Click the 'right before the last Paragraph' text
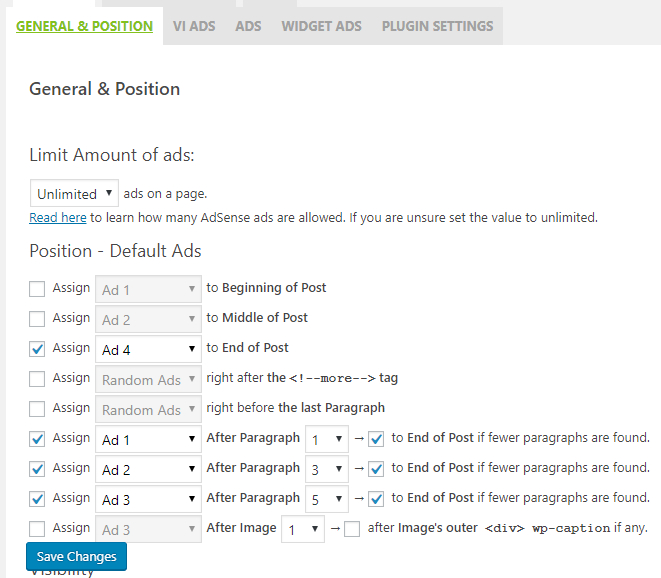 tap(296, 408)
